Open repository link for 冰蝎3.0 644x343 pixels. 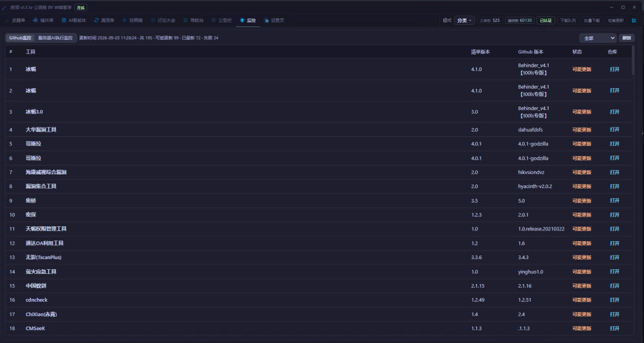pyautogui.click(x=614, y=111)
